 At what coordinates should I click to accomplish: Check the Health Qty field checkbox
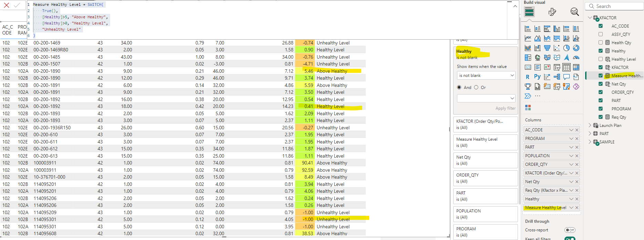(x=601, y=42)
